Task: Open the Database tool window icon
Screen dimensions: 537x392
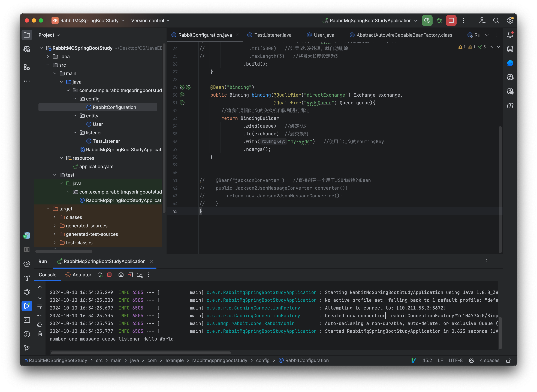Action: (510, 49)
